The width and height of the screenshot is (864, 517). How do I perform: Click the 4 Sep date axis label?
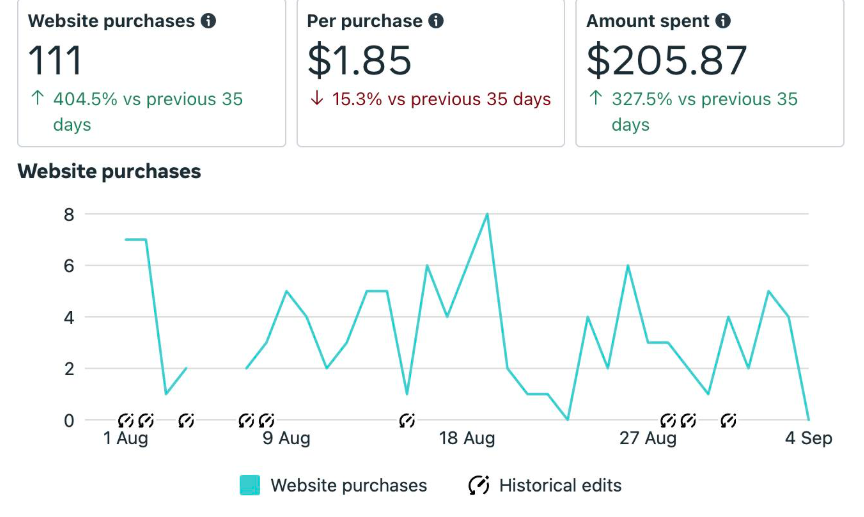pyautogui.click(x=808, y=439)
